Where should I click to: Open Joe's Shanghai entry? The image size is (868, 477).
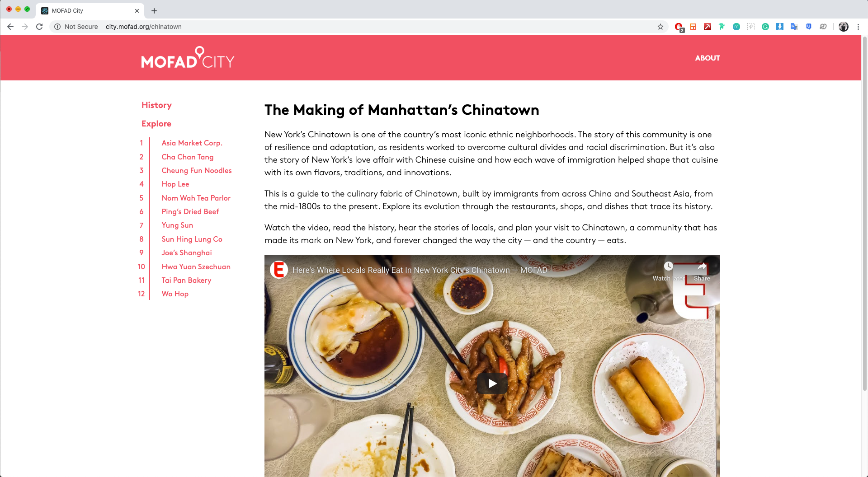pyautogui.click(x=187, y=253)
